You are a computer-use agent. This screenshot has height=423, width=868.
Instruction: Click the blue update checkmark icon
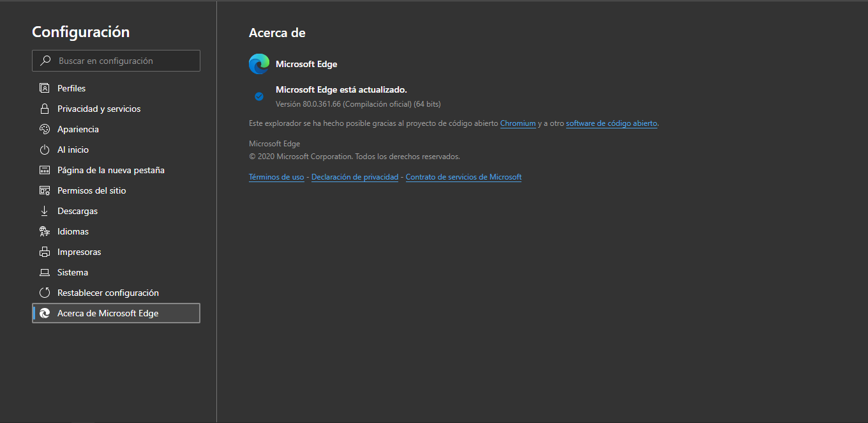[259, 96]
